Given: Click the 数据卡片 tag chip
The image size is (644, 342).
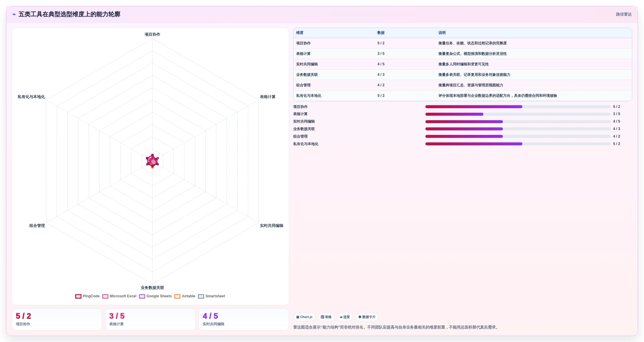Looking at the screenshot, I should (367, 317).
